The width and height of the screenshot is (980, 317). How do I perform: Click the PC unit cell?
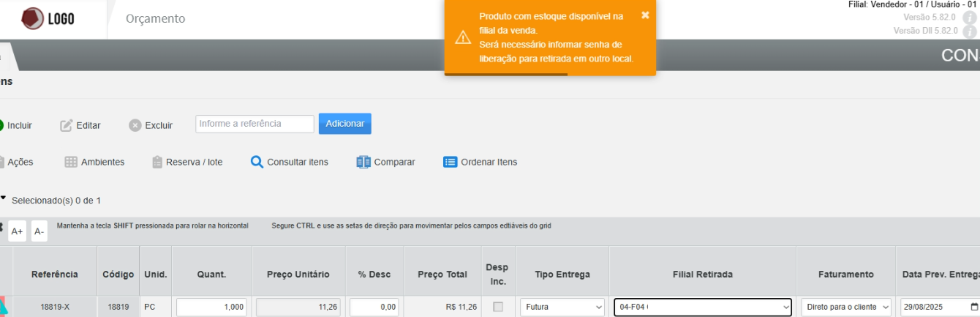point(156,307)
